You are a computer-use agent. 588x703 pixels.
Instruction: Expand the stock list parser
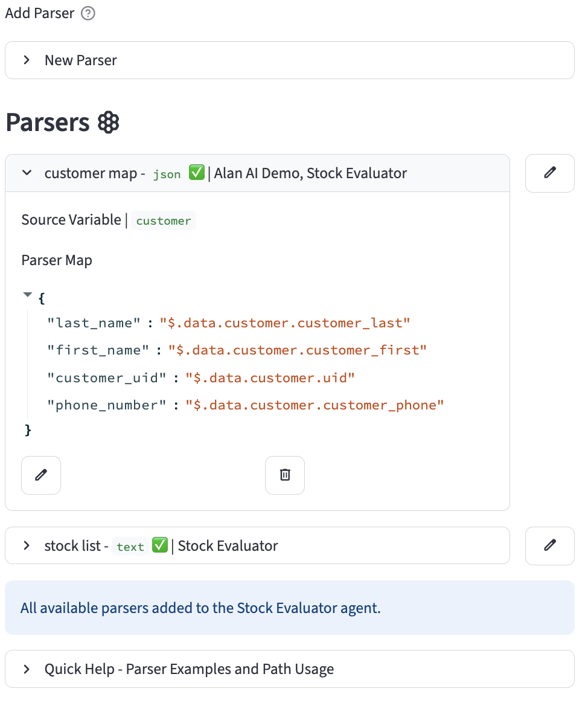(x=27, y=546)
